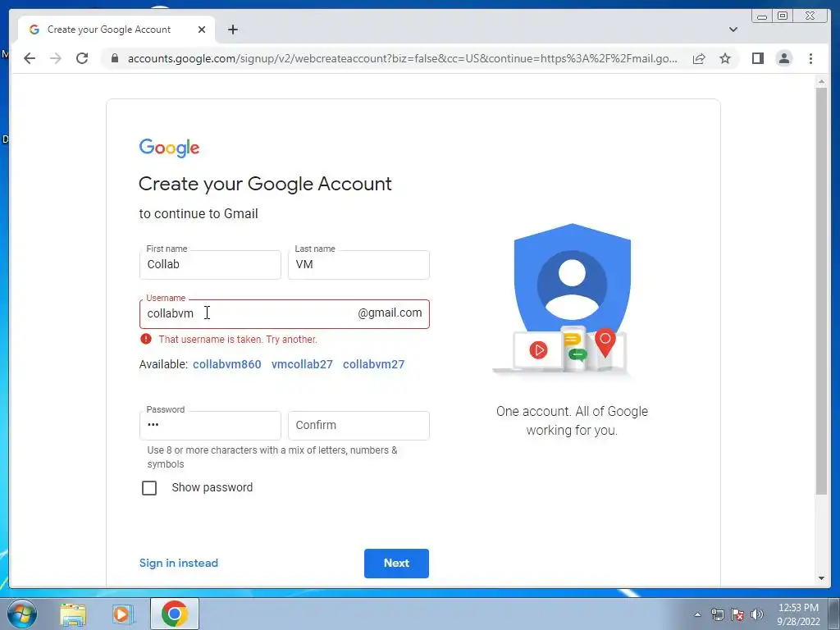Viewport: 840px width, 630px height.
Task: Click the blue Next button
Action: (396, 563)
